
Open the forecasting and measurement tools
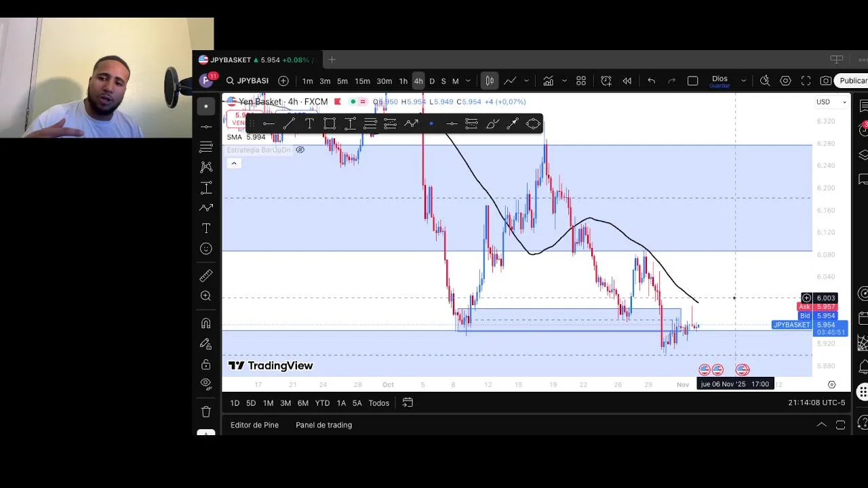[x=206, y=188]
